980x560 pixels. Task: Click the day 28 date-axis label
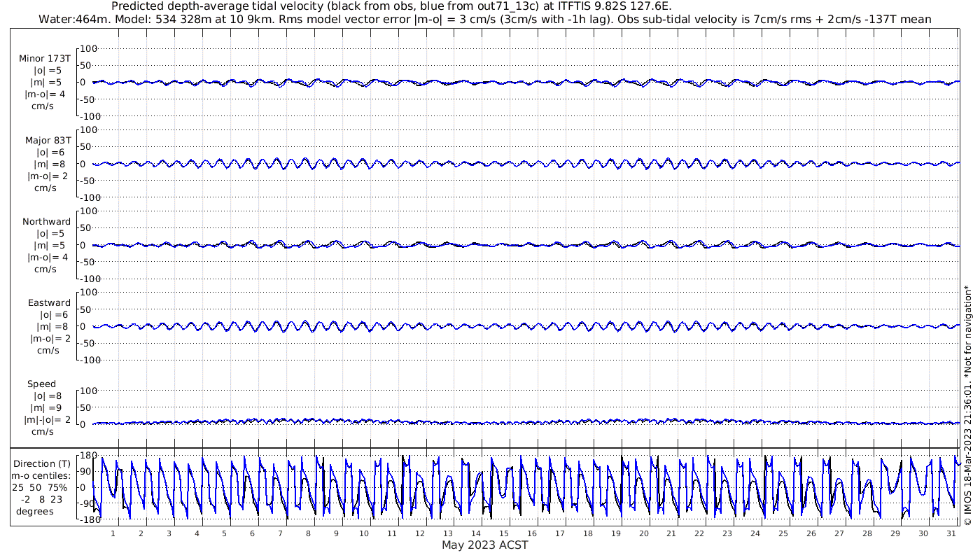point(867,533)
